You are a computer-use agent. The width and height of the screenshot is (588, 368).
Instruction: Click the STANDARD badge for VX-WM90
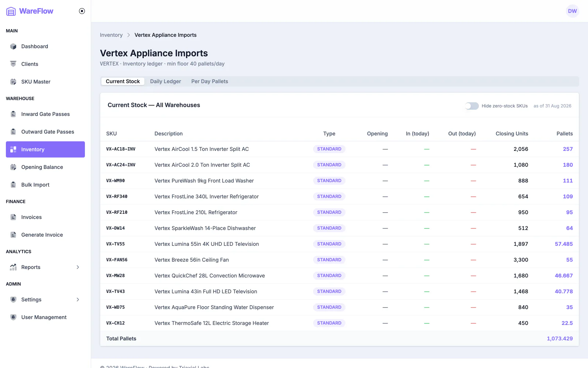(x=329, y=181)
